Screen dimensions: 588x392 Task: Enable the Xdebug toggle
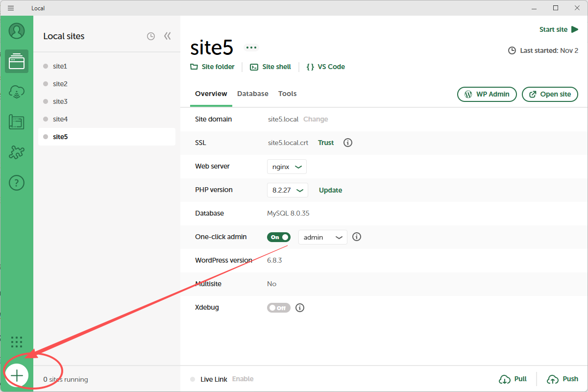click(x=279, y=308)
